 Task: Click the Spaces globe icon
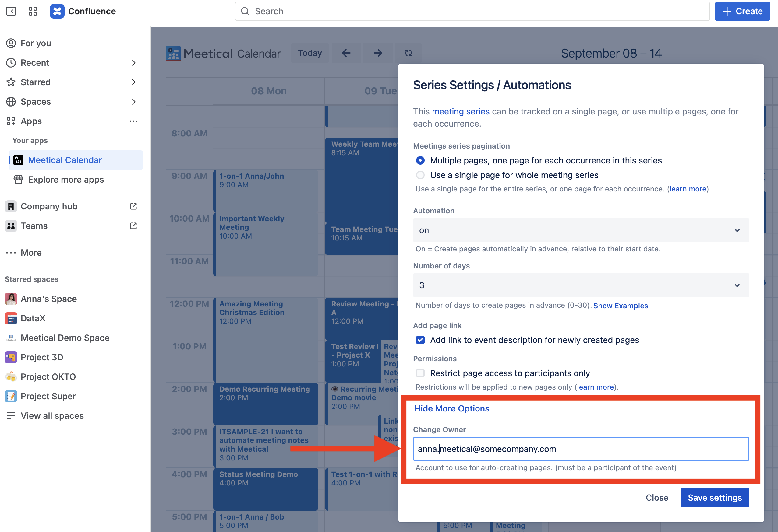[x=11, y=102]
